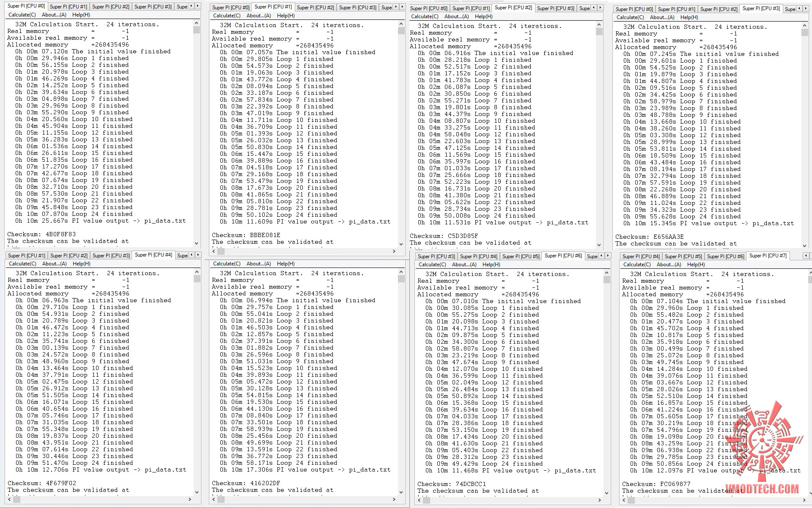Open Help menu in window with checksum BBBE081E
The width and height of the screenshot is (812, 508).
pos(285,16)
